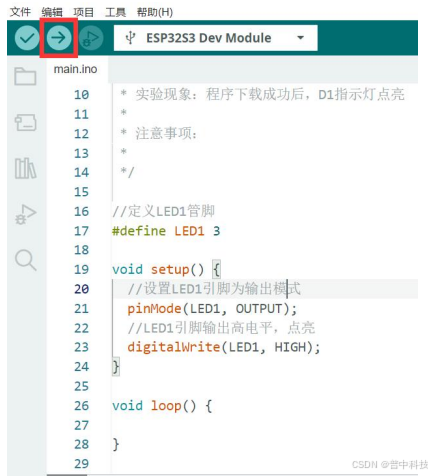The width and height of the screenshot is (432, 476).
Task: Open the ESP32S3 Dev Module board dropdown
Action: [x=215, y=38]
